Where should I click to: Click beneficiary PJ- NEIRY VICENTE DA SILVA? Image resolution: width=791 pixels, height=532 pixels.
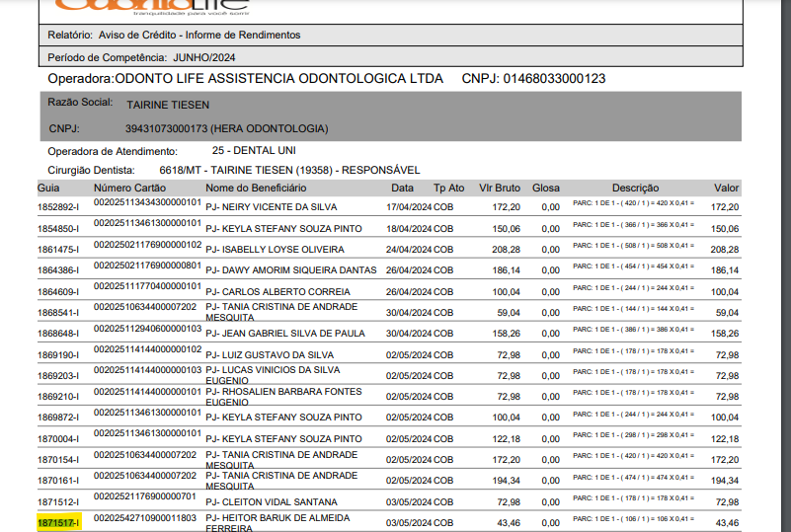point(272,207)
